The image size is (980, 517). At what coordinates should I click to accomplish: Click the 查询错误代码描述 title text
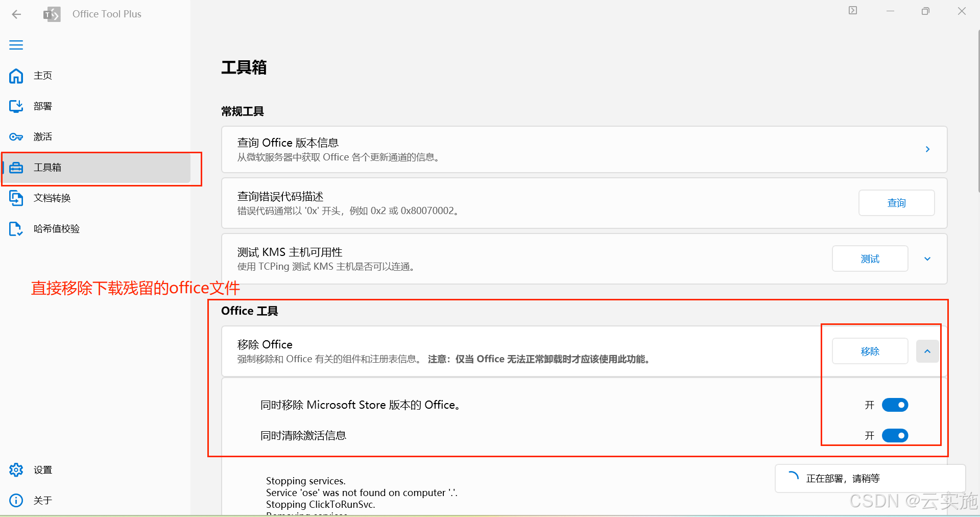(280, 197)
